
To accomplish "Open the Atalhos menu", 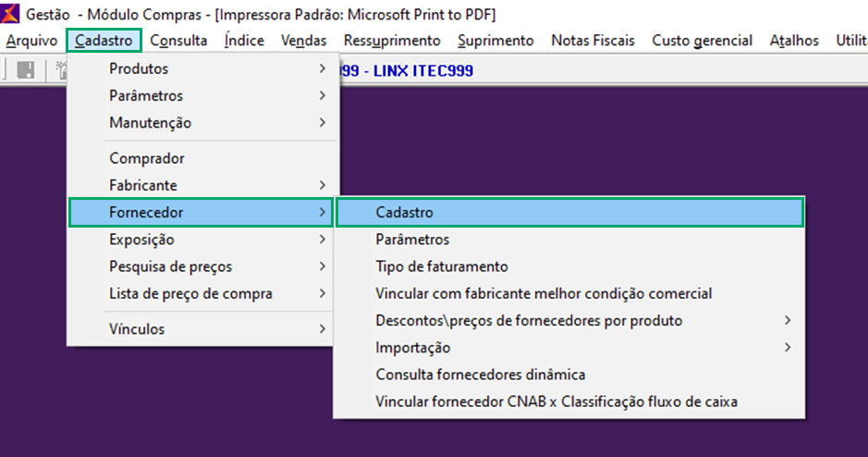I will tap(793, 41).
